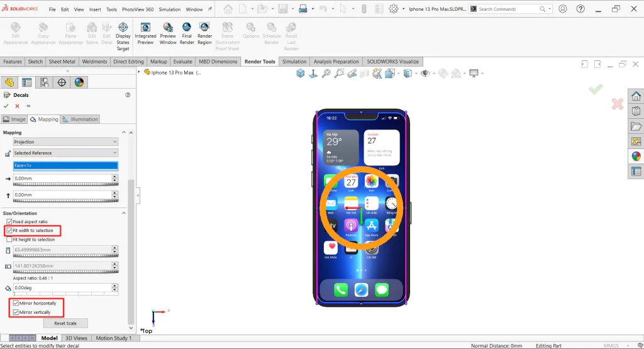Open Design Library task pane icon

[x=636, y=111]
